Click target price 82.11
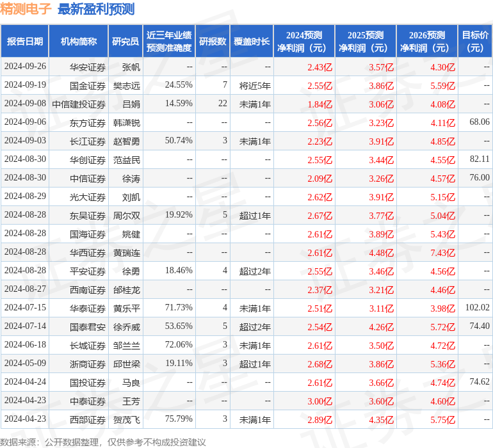This screenshot has width=493, height=448. (480, 159)
